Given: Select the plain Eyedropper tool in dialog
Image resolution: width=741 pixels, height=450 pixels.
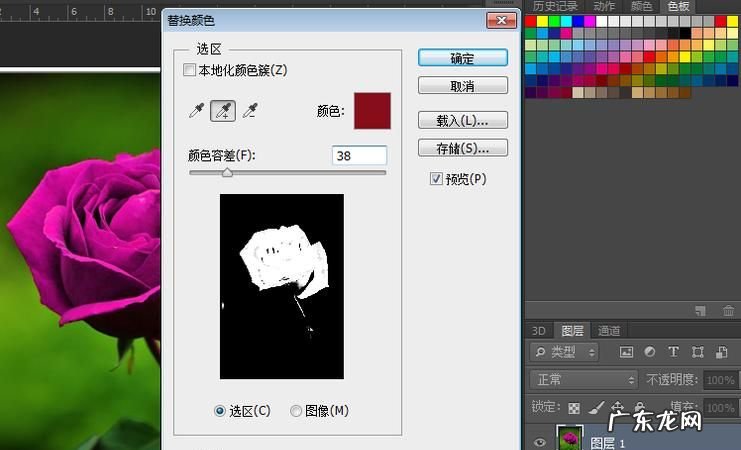Looking at the screenshot, I should 196,111.
